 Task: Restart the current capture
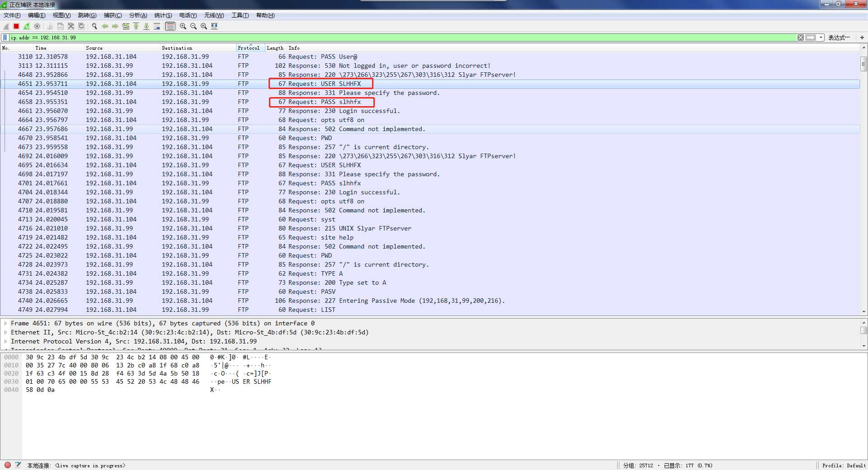[x=27, y=26]
